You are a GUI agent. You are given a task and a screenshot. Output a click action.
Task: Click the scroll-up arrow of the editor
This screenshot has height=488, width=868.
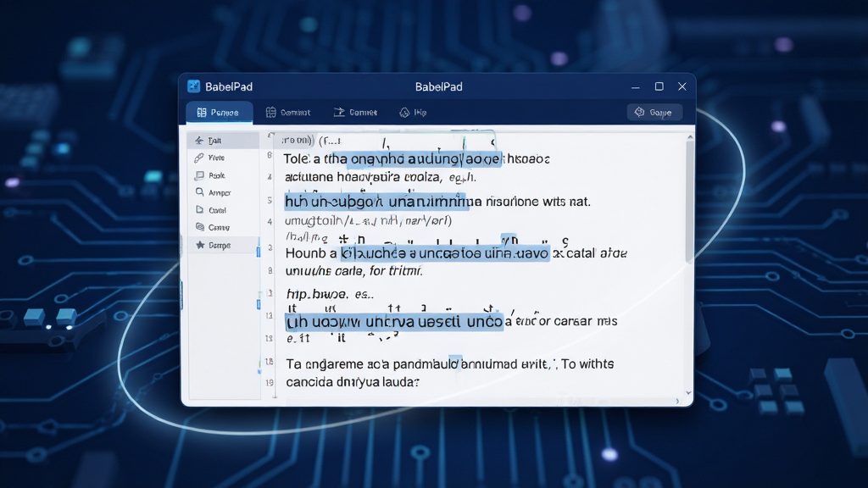click(690, 136)
